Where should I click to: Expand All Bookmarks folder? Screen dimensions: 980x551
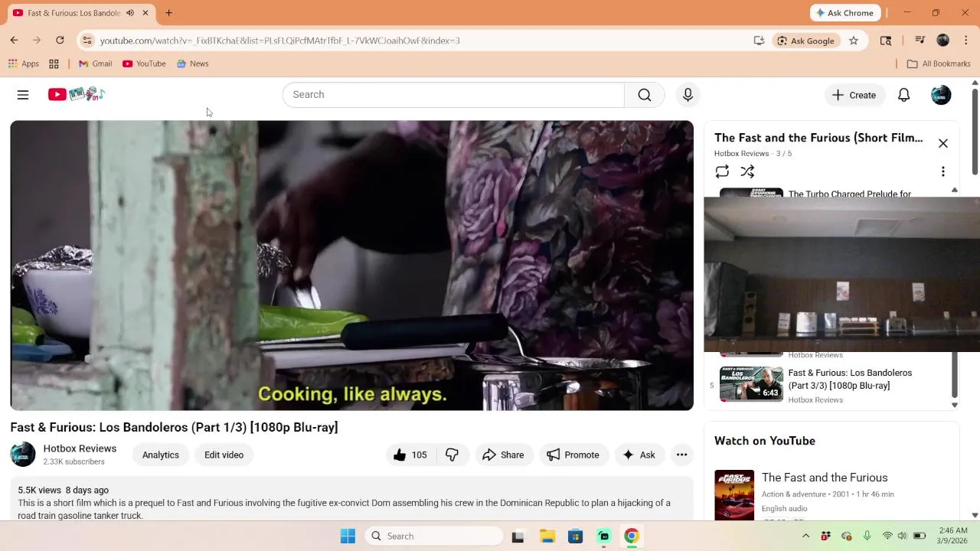(x=939, y=64)
